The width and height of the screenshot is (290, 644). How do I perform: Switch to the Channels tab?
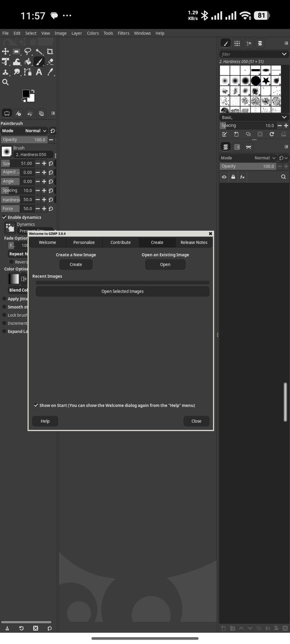237,147
